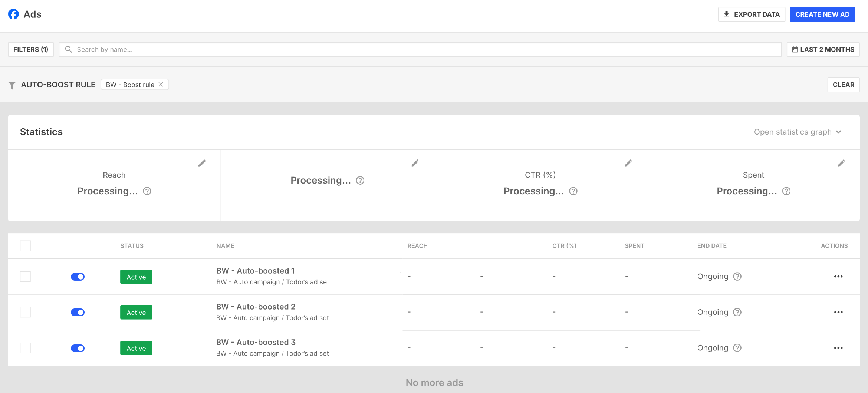Open help icon beside Reach Processing
868x393 pixels.
tap(147, 191)
